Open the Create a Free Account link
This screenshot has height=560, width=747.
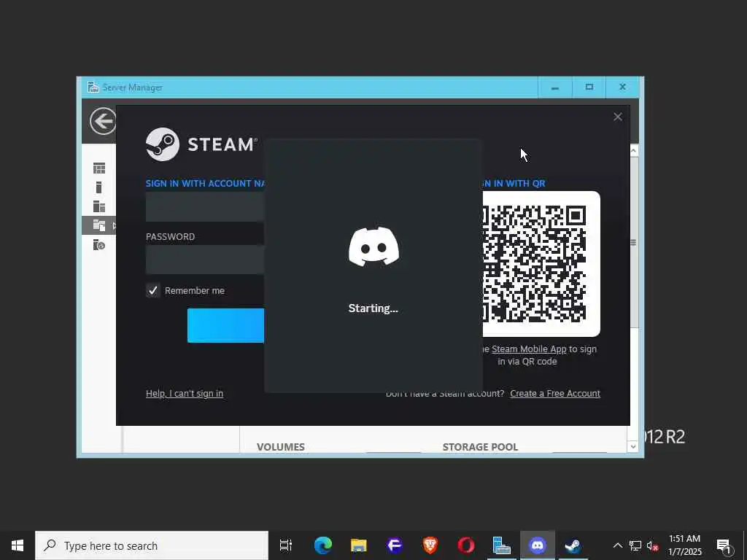555,393
